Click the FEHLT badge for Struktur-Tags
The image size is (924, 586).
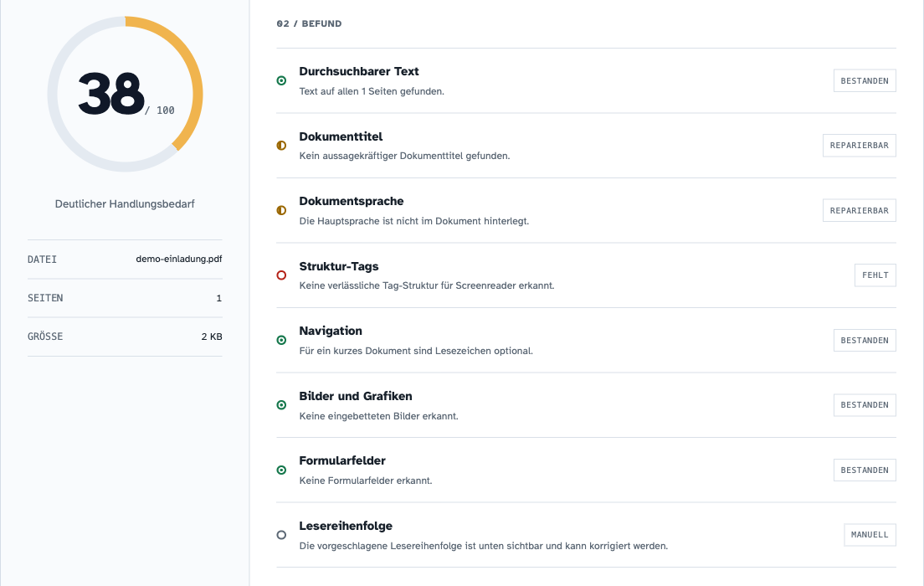click(x=875, y=275)
